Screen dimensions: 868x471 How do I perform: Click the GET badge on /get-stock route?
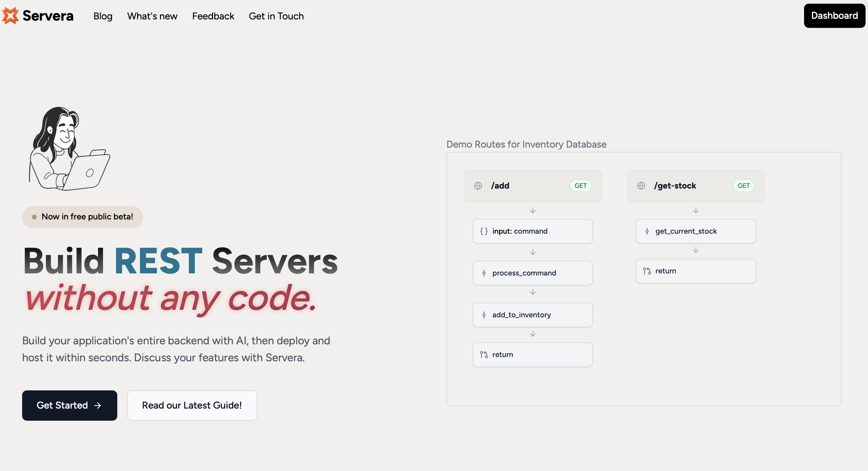[x=743, y=185]
